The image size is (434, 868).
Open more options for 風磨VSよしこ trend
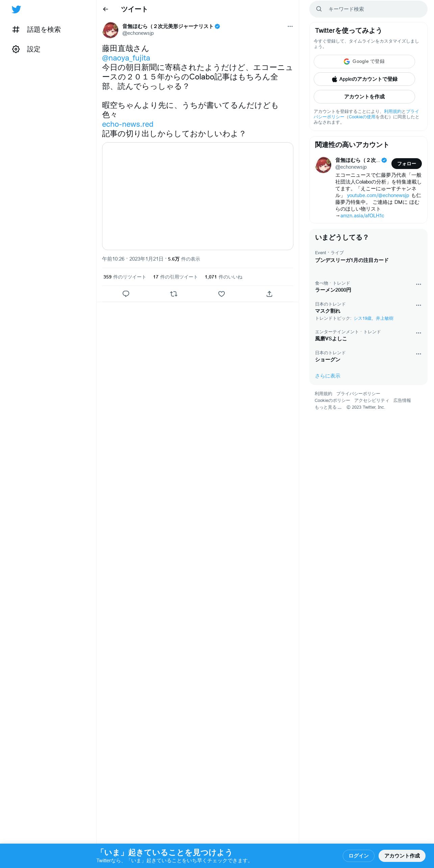coord(418,333)
